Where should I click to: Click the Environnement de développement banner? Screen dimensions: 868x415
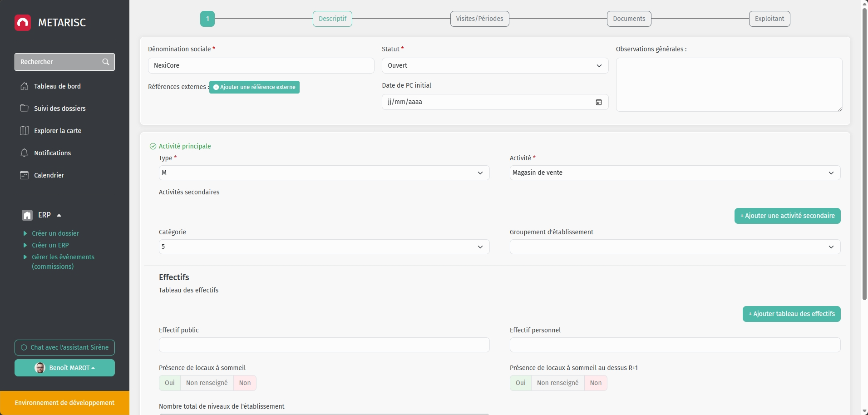64,403
